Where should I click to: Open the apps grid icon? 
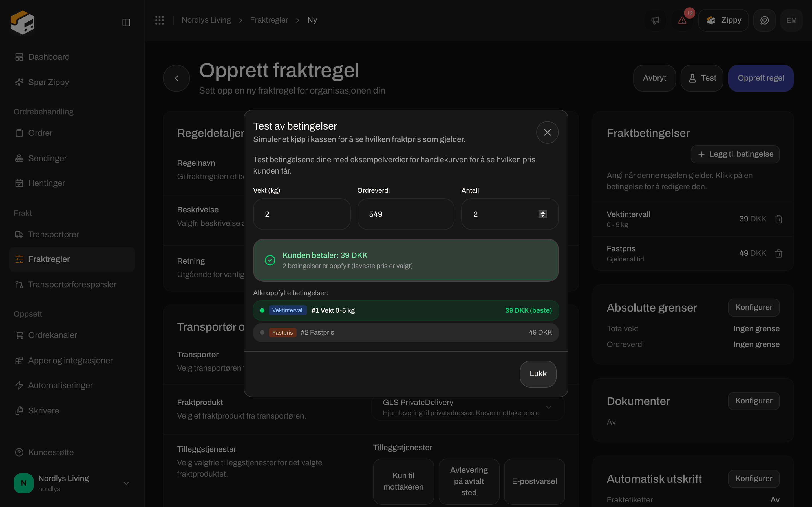coord(160,20)
